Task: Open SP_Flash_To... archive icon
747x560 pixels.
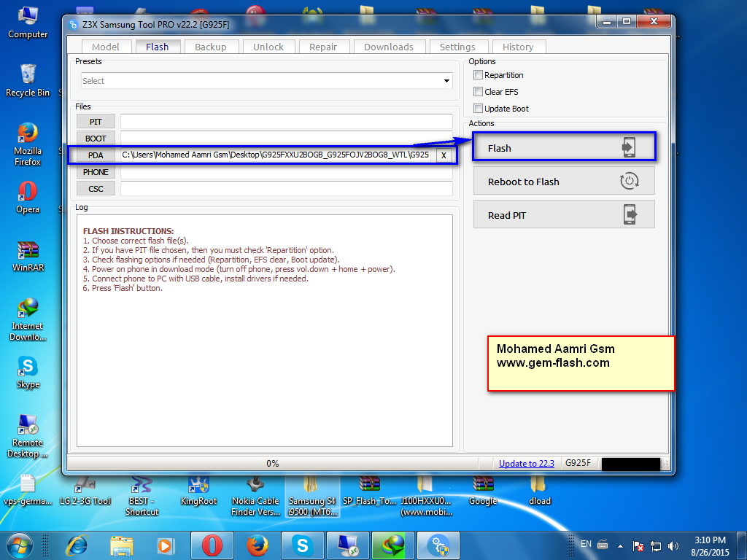Action: 369,491
